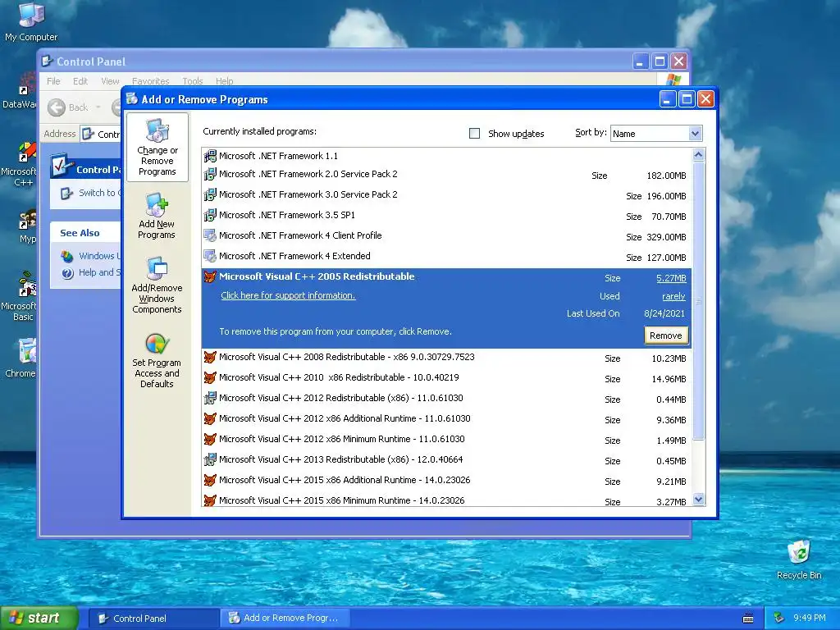Switch to Control Panel taskbar button
Screen dimensions: 840x630
point(153,619)
